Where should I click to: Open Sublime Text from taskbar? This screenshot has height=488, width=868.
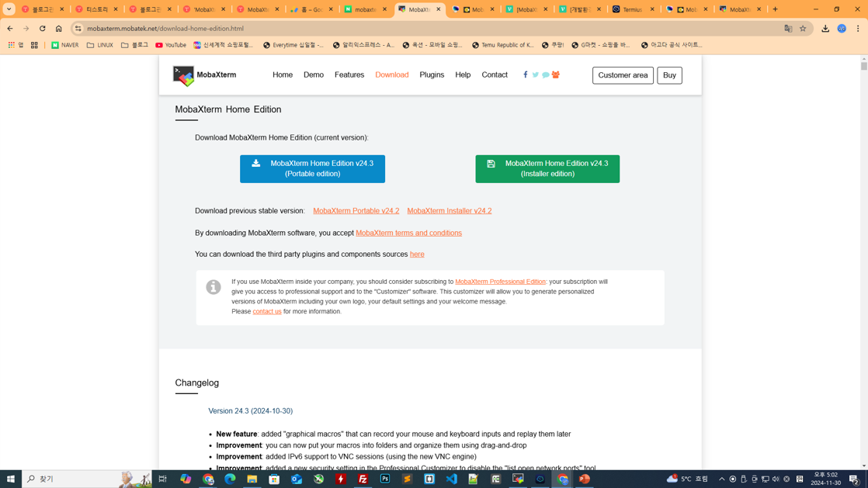point(407,479)
